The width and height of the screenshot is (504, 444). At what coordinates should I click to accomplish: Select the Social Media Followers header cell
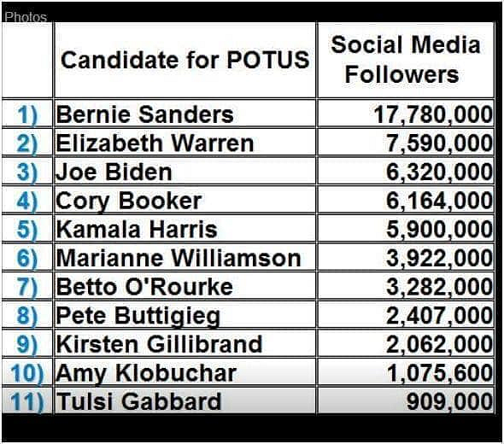click(x=406, y=60)
